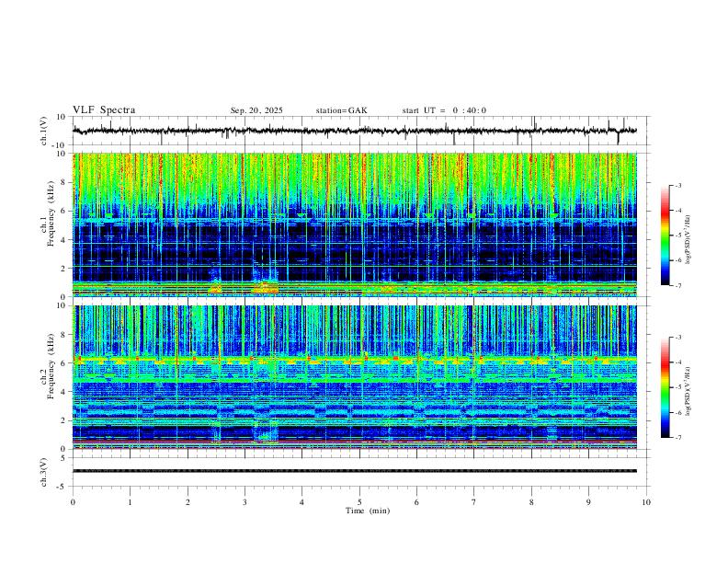
Task: Click time axis tick label "2"
Action: click(x=188, y=502)
